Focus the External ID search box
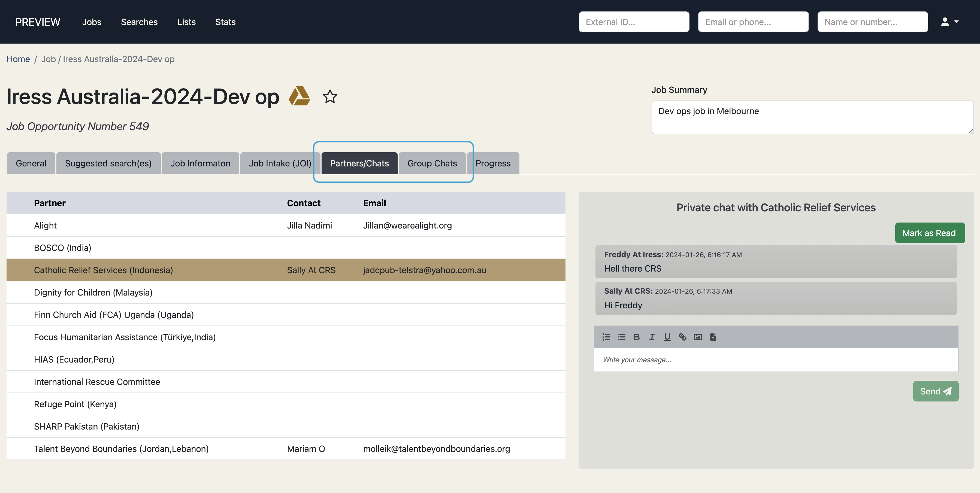 (633, 22)
